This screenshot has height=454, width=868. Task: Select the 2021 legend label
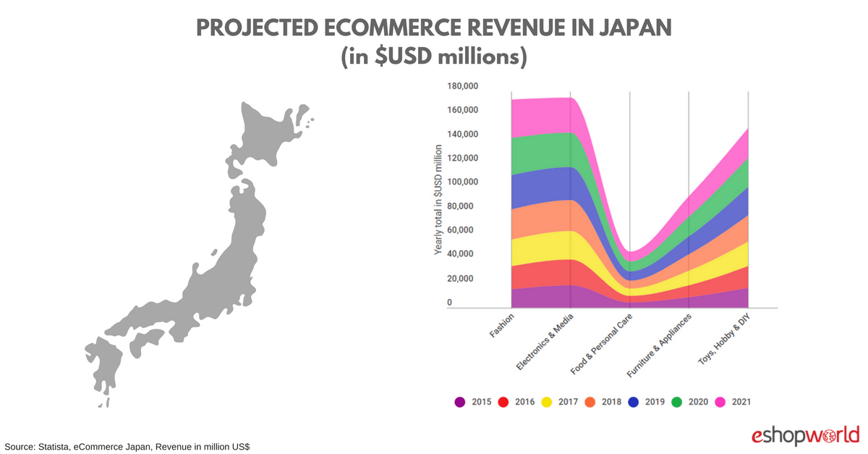click(742, 402)
